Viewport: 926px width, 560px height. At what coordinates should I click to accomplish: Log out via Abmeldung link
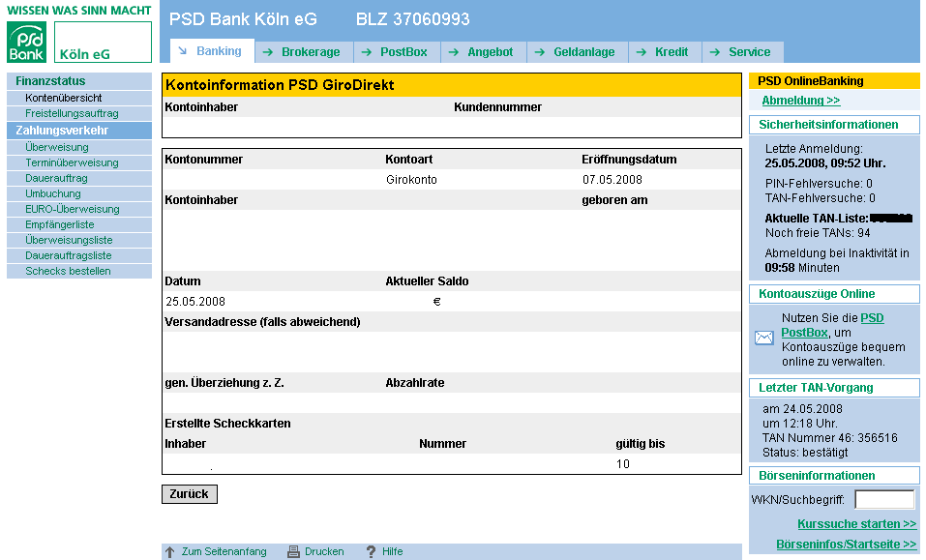click(x=801, y=101)
